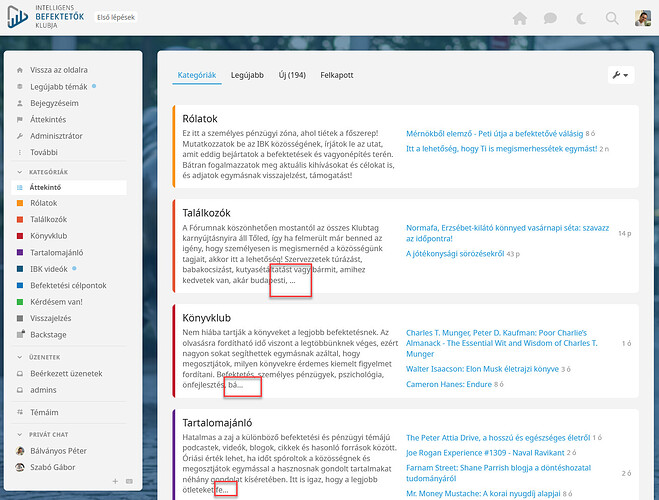Open topic Mérnökből elemző - Peti útja

pyautogui.click(x=494, y=134)
